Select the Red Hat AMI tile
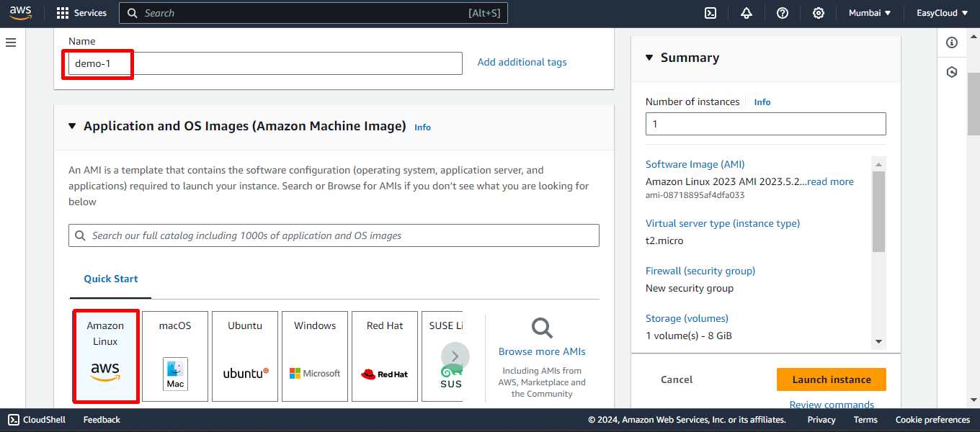This screenshot has height=432, width=980. click(x=385, y=356)
